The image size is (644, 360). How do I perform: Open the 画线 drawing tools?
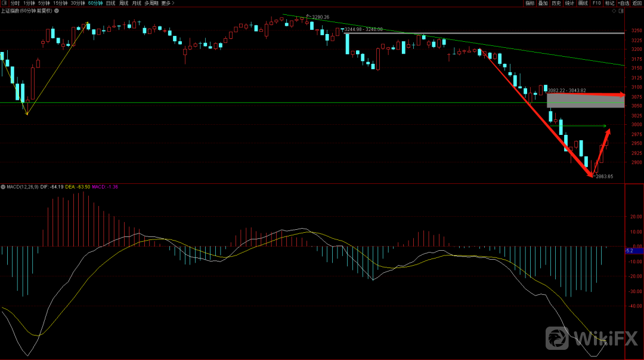click(583, 3)
